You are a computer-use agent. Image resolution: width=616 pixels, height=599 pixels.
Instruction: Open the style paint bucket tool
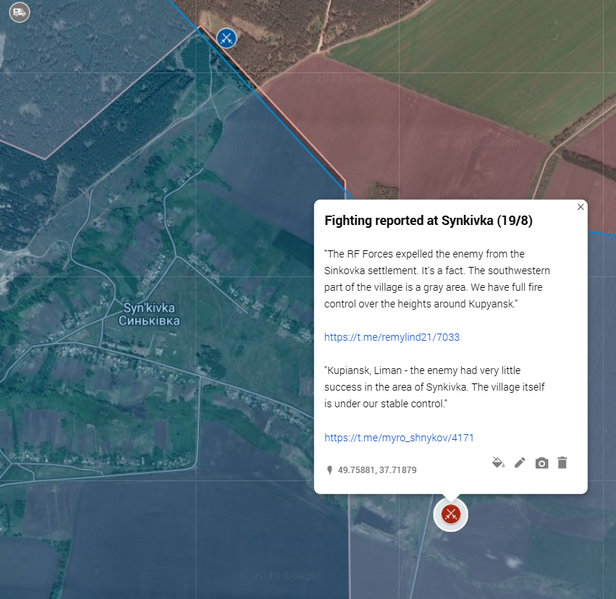pos(498,463)
